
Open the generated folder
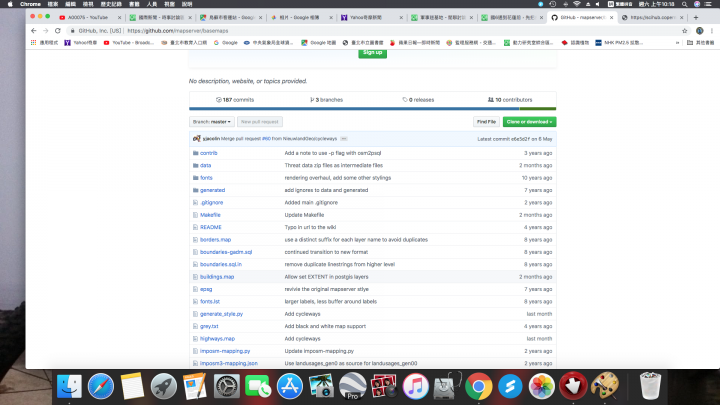click(212, 190)
